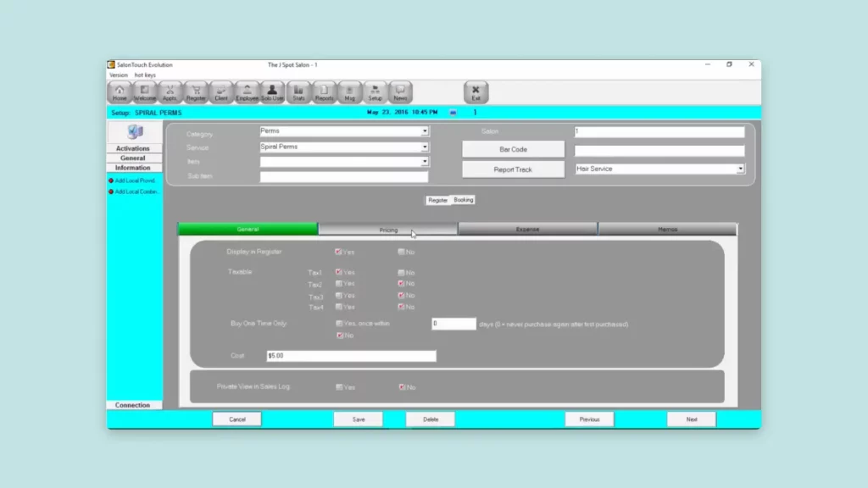868x488 pixels.
Task: Enable Yes for Display in Register
Action: 340,252
